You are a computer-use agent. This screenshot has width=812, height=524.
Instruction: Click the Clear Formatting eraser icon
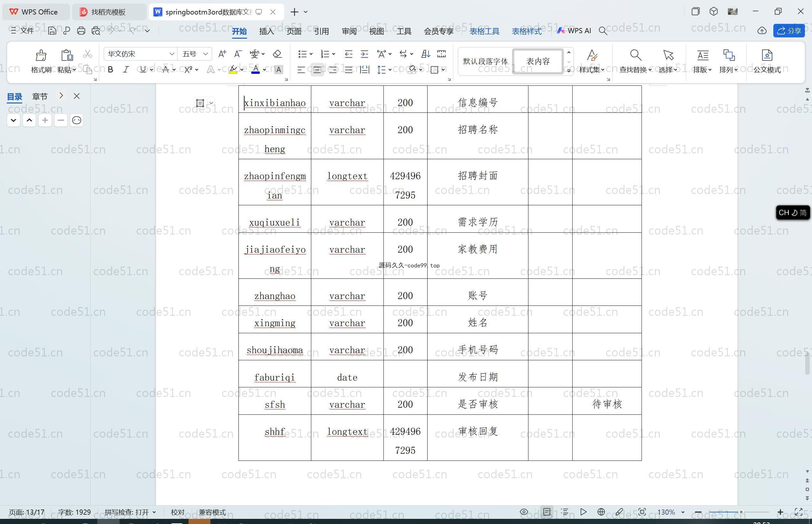point(277,54)
